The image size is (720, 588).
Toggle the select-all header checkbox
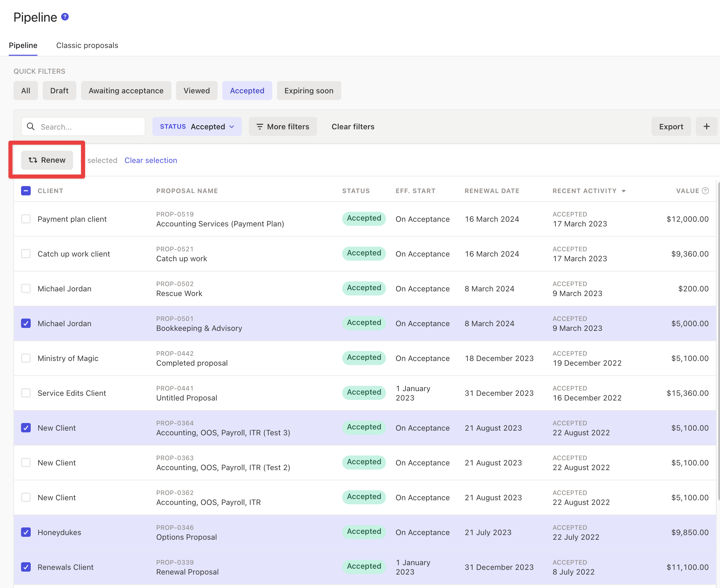pos(26,191)
